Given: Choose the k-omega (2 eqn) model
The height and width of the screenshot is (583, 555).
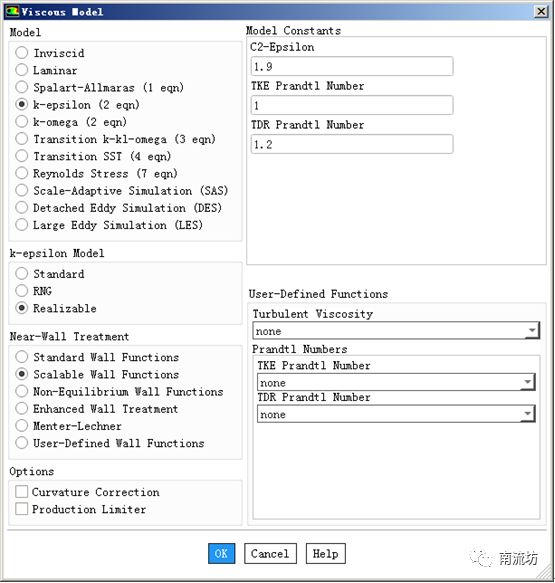Looking at the screenshot, I should [22, 122].
